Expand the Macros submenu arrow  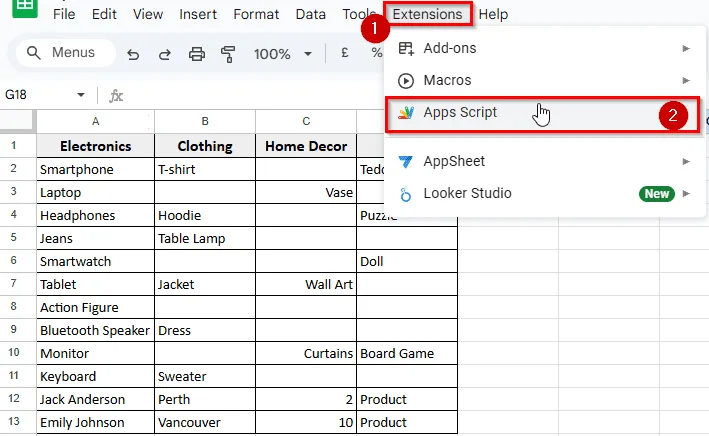click(686, 81)
